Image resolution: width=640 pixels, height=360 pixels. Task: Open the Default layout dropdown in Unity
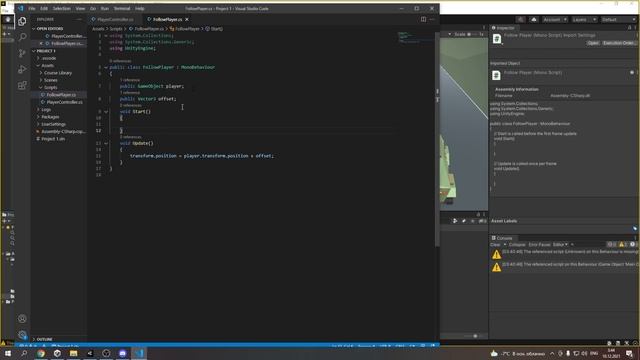coord(618,19)
